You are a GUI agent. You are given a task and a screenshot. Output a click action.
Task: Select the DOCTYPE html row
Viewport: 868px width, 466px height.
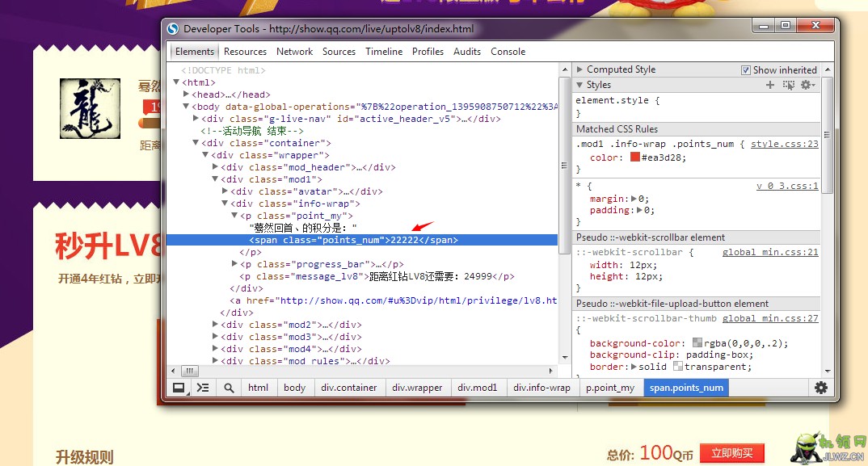click(x=223, y=70)
